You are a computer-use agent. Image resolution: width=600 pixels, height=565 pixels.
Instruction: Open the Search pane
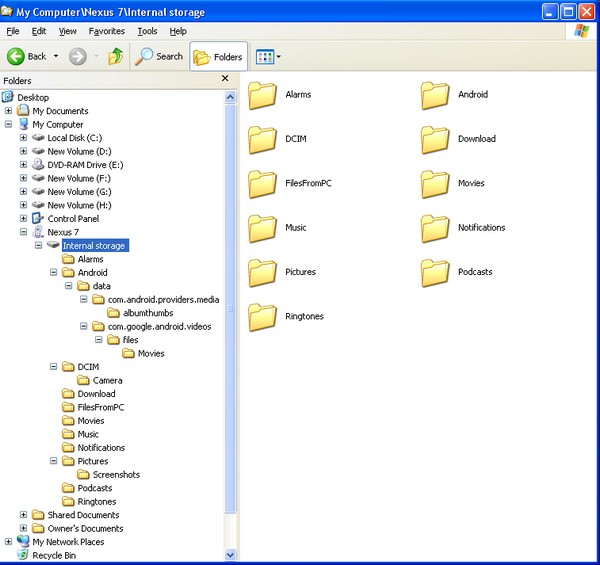[x=159, y=57]
